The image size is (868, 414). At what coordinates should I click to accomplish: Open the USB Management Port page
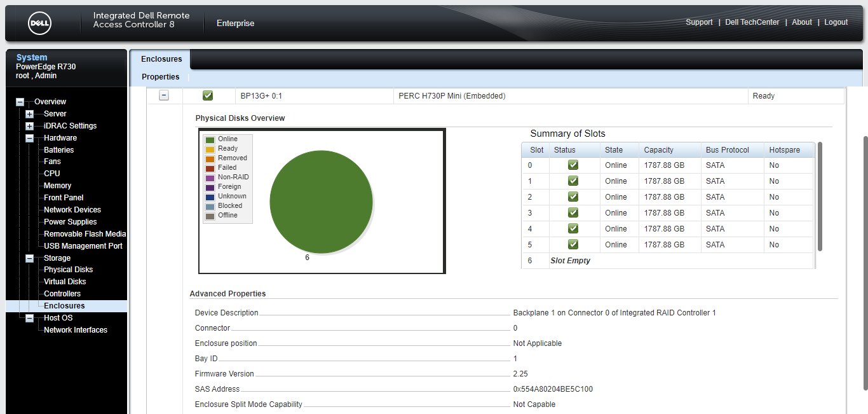click(83, 246)
